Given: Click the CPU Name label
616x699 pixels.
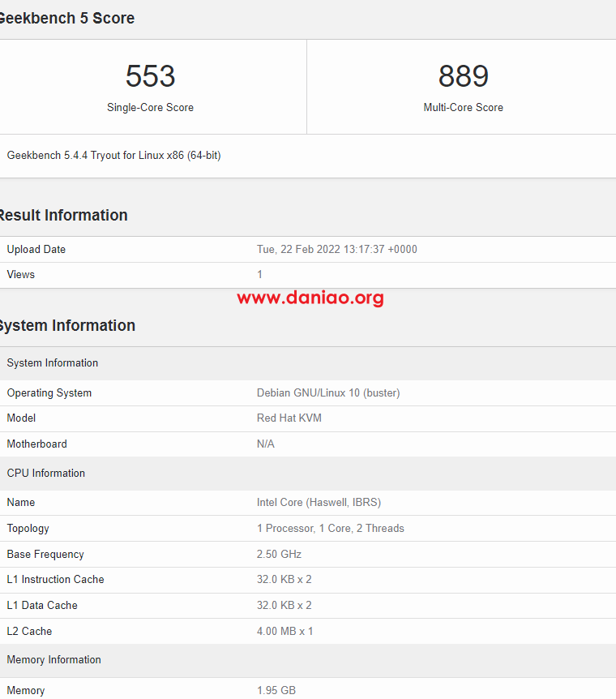Looking at the screenshot, I should [20, 503].
